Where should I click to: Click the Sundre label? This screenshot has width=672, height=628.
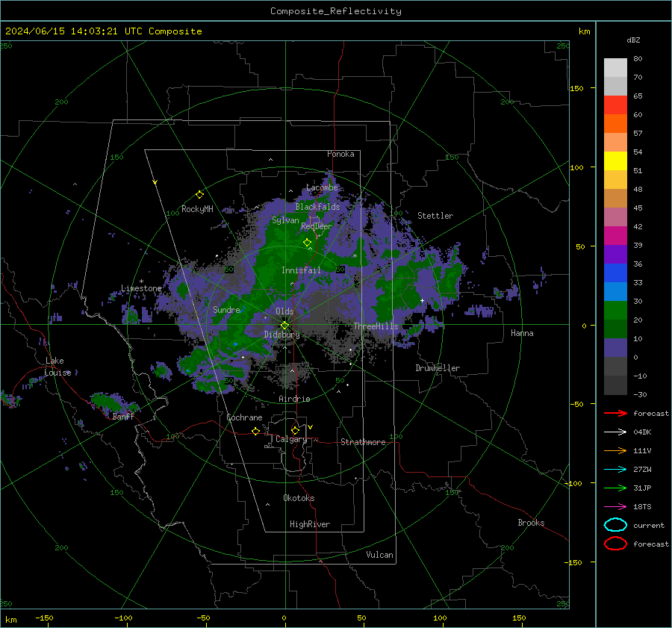226,310
